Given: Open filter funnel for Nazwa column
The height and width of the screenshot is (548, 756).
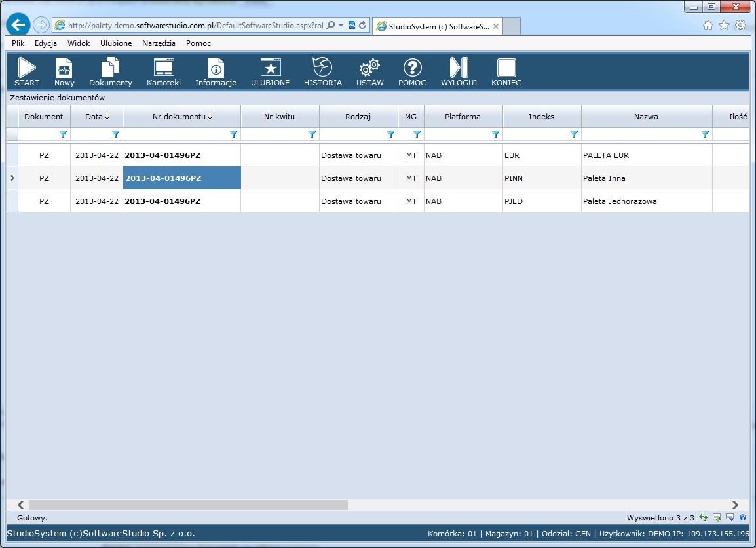Looking at the screenshot, I should tap(705, 134).
